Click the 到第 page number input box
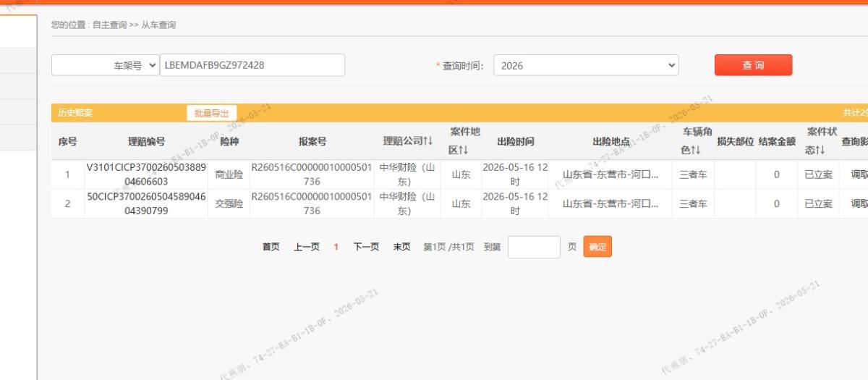 coord(534,247)
